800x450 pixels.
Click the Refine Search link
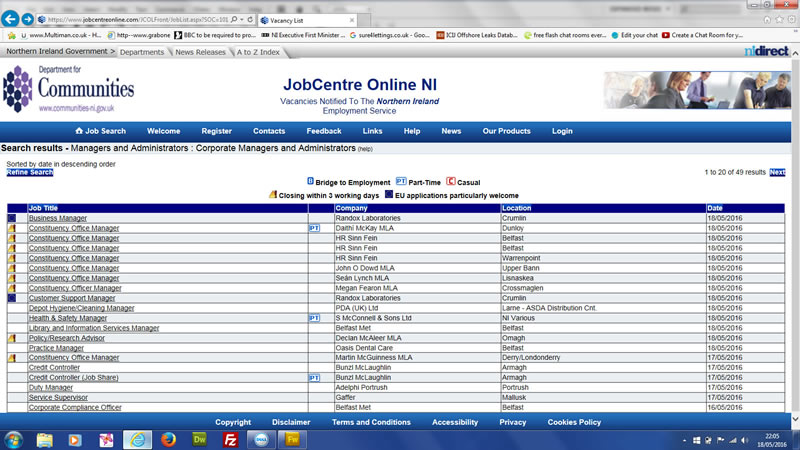point(30,172)
